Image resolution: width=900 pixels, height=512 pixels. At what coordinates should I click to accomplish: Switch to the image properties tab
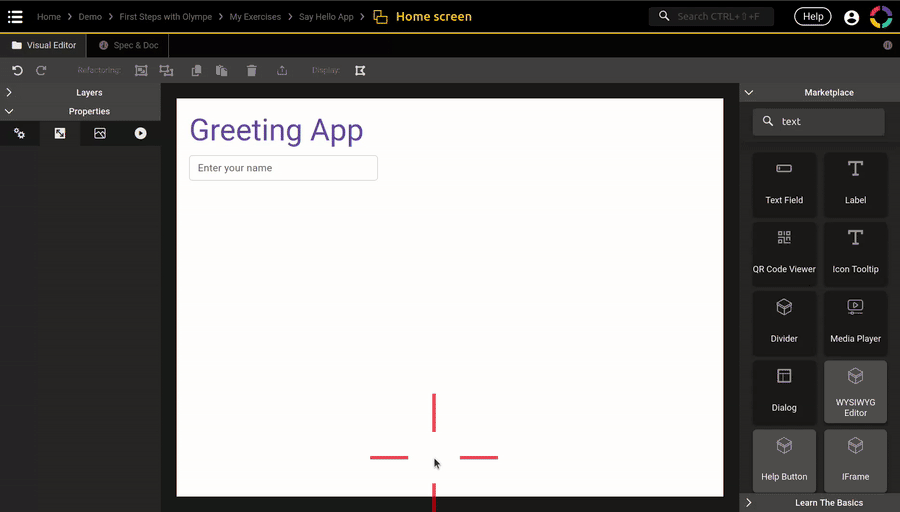[100, 133]
